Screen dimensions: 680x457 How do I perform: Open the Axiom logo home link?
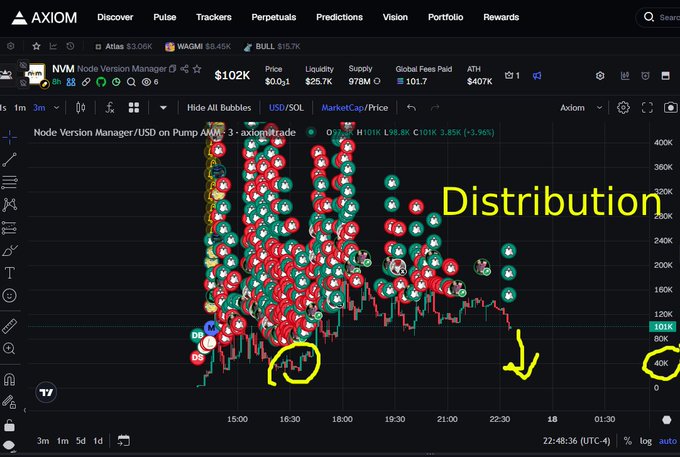44,17
